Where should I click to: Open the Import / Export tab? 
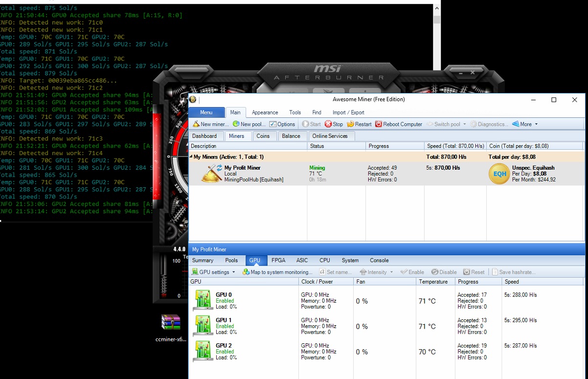(x=348, y=112)
